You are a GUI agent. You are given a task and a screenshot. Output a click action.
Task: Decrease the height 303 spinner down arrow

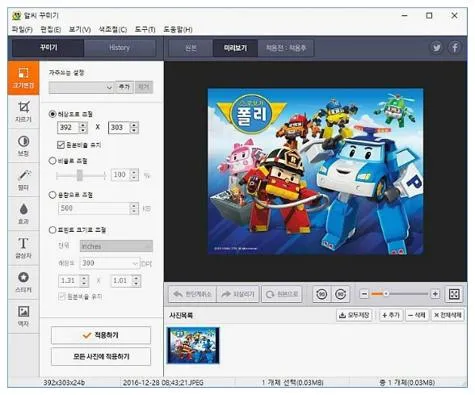(134, 130)
